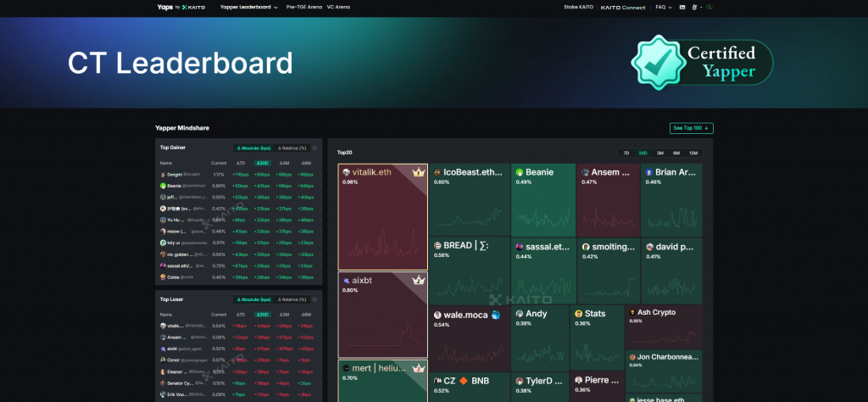Click the crown icon on the vitalik.eth tile
The width and height of the screenshot is (868, 402).
(x=418, y=173)
